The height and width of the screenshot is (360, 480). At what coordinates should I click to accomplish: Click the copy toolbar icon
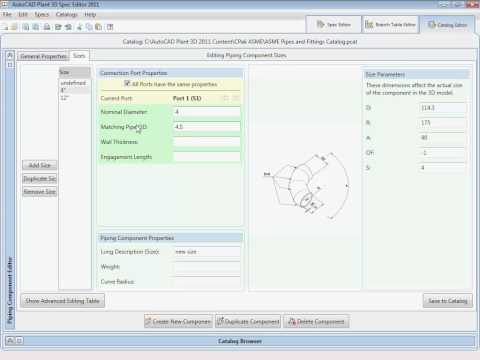(89, 27)
